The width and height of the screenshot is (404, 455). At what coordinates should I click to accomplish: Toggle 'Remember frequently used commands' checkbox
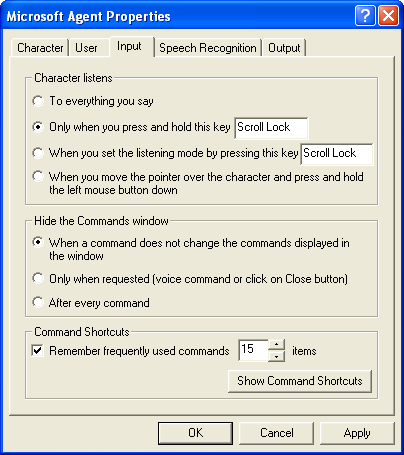click(x=38, y=351)
